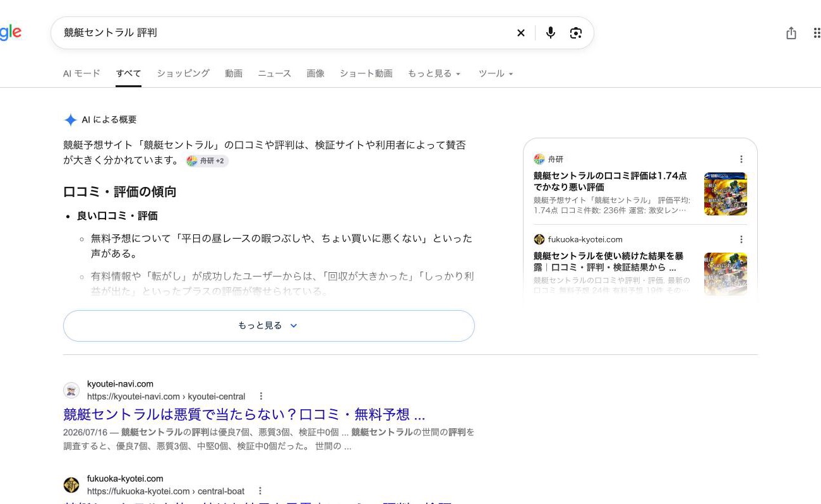Open options for 舟研 source card
The image size is (821, 504).
coord(741,159)
